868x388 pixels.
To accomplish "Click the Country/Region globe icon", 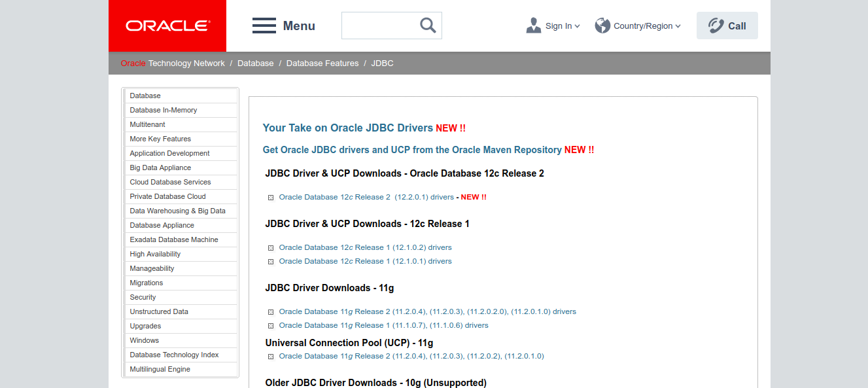I will click(x=602, y=26).
